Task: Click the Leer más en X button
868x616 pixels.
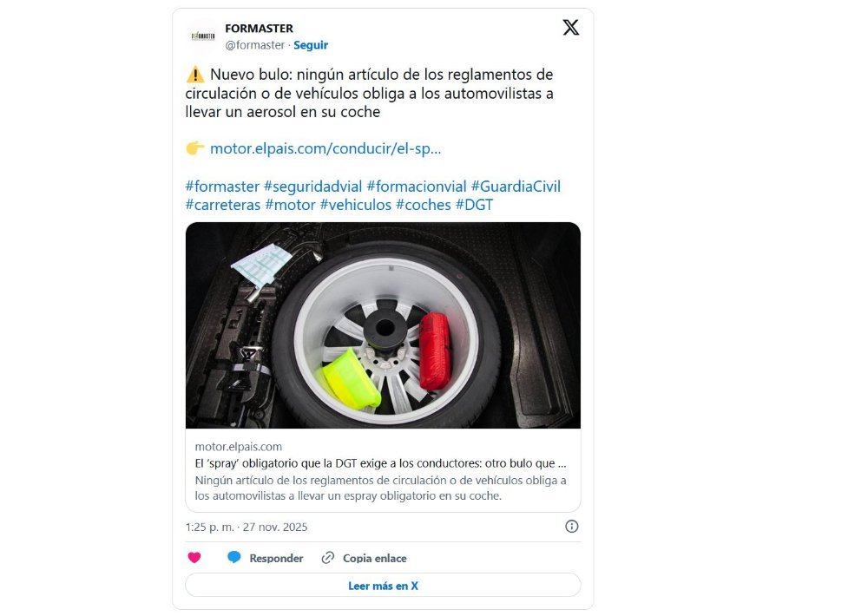Action: click(383, 586)
